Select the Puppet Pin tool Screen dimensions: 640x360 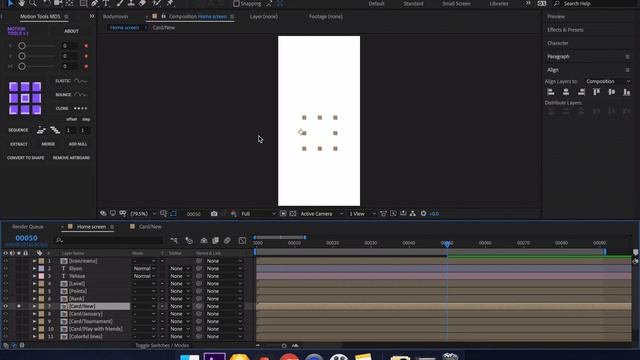[170, 3]
